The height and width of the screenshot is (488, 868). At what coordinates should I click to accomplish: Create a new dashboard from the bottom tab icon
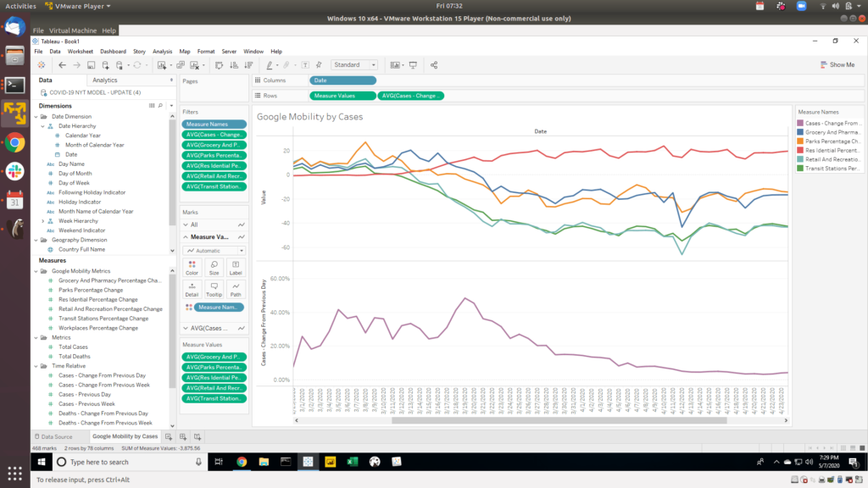[x=182, y=436]
